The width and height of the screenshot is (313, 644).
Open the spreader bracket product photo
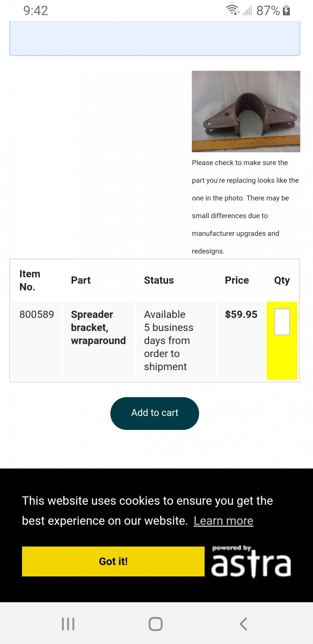pos(246,111)
